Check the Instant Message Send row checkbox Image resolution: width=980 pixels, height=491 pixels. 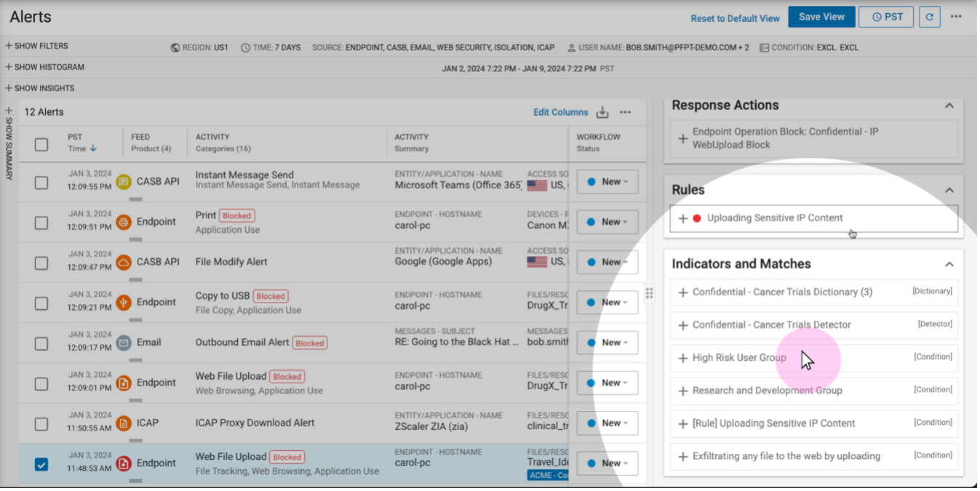coord(41,183)
